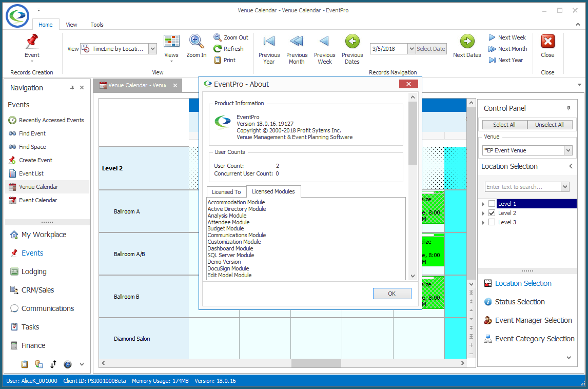Go to Previous Week
This screenshot has height=389, width=588.
[324, 50]
